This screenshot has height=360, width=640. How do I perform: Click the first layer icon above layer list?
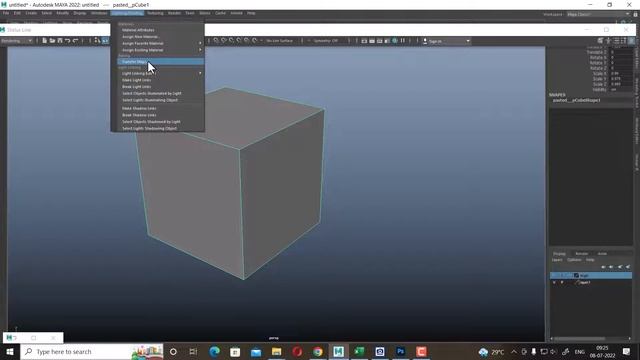[603, 267]
